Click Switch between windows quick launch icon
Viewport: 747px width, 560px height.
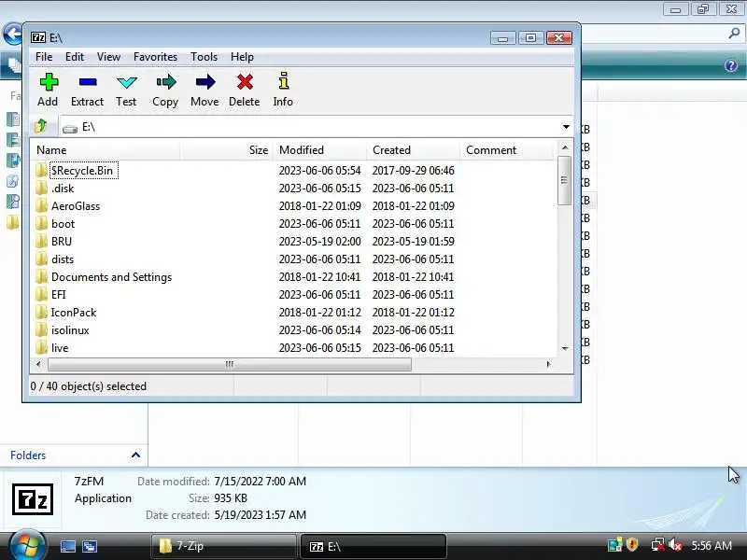point(90,546)
